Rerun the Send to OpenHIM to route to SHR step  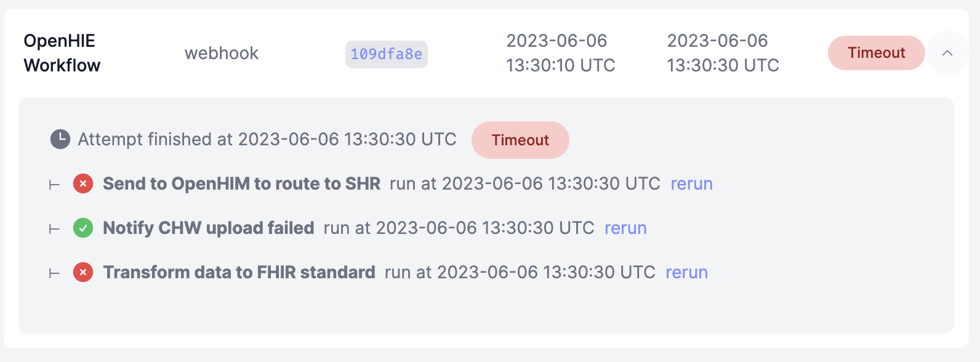pos(691,183)
